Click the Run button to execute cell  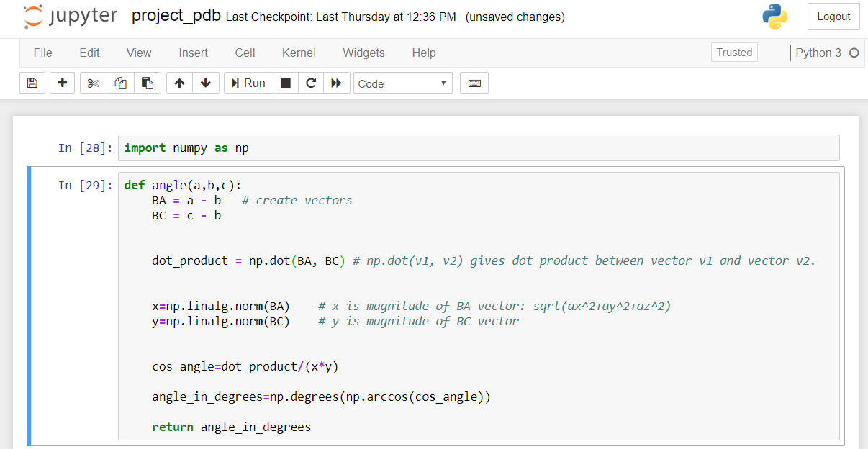coord(248,83)
